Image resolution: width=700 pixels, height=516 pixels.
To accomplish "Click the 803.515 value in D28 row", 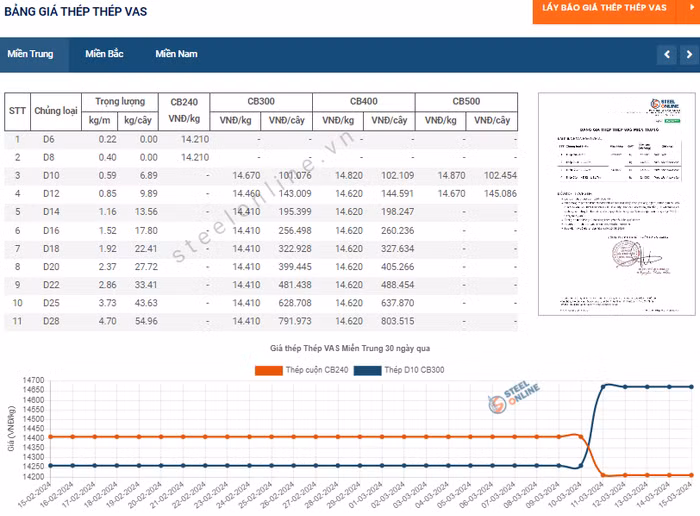I will pos(397,321).
